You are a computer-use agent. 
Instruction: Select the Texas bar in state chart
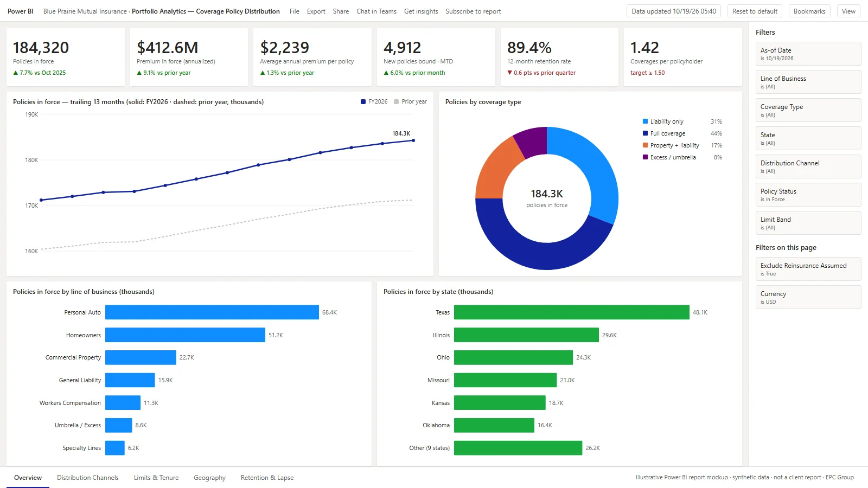tap(572, 312)
